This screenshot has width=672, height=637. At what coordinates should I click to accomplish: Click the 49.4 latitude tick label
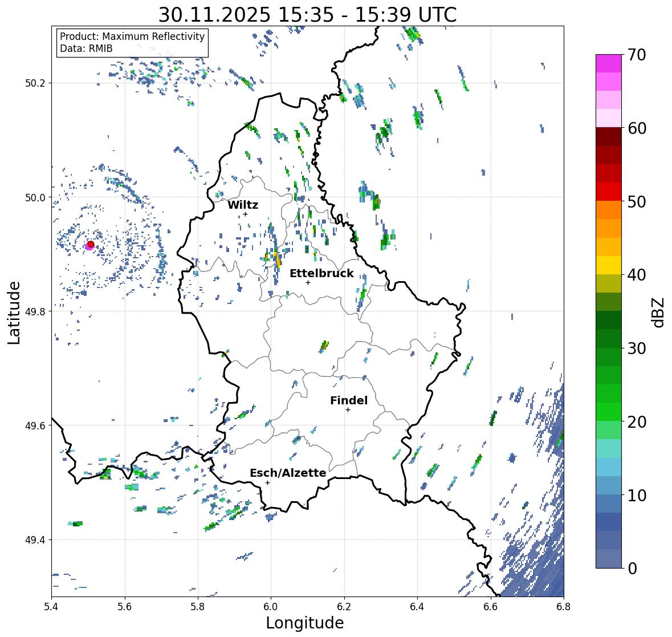[x=35, y=540]
